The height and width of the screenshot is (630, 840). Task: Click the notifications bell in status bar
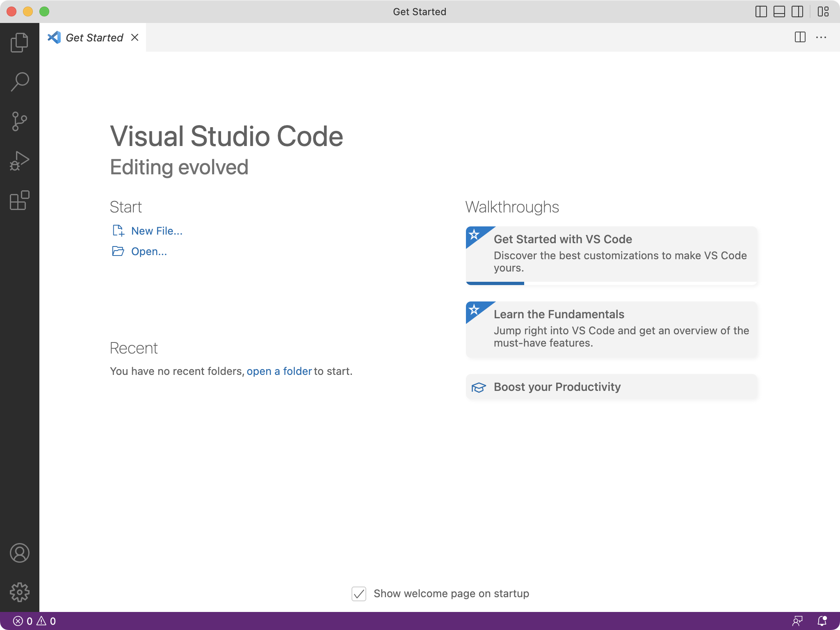tap(822, 621)
